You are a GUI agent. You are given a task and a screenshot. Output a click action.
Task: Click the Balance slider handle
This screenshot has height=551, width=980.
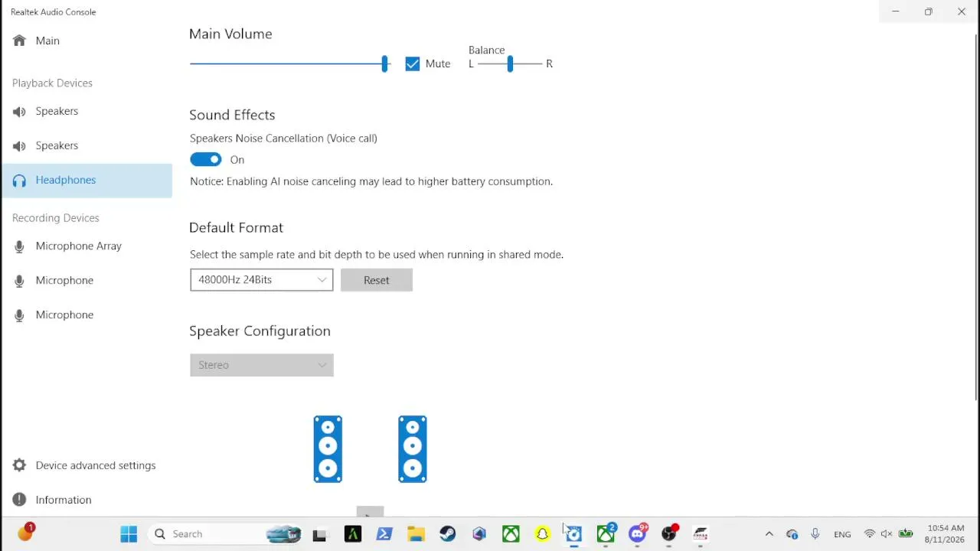click(x=510, y=64)
